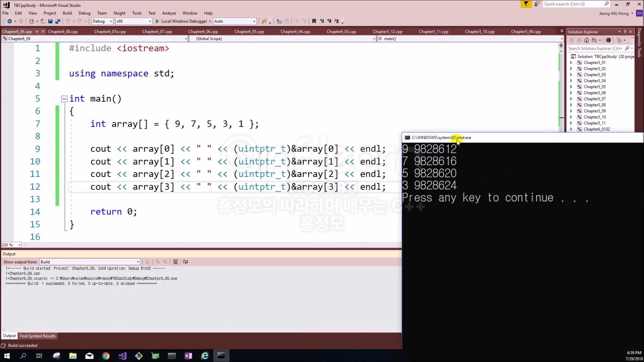Screen dimensions: 644x362
Task: Open Visual Studio from the Windows taskbar
Action: (122, 356)
